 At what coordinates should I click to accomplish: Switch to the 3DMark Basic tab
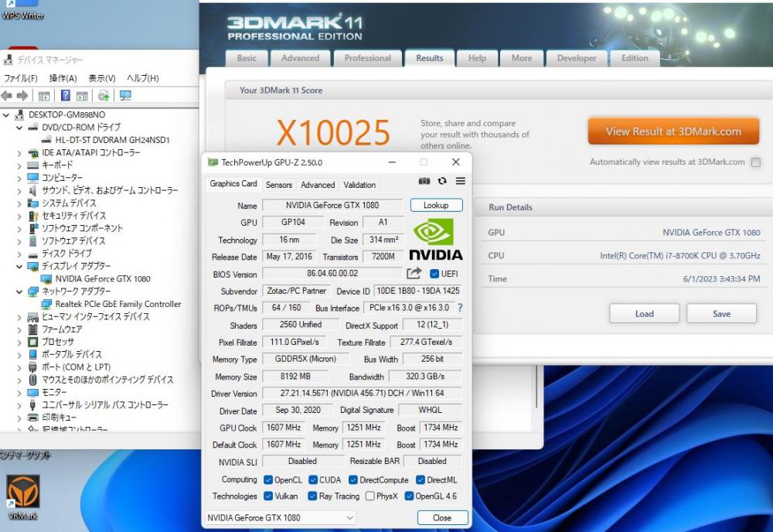pos(247,58)
